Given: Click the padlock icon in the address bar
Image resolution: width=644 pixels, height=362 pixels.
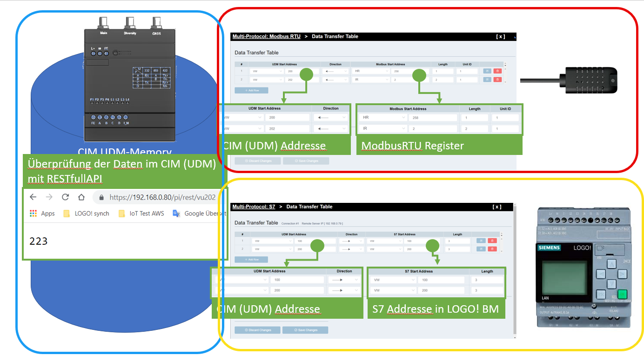Looking at the screenshot, I should click(101, 197).
